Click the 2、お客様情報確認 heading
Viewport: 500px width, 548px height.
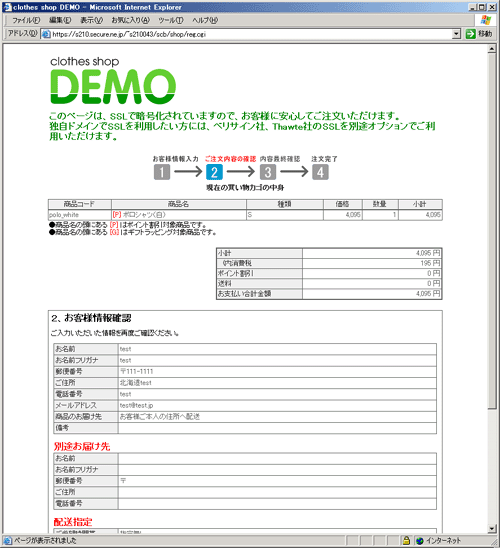click(x=91, y=318)
